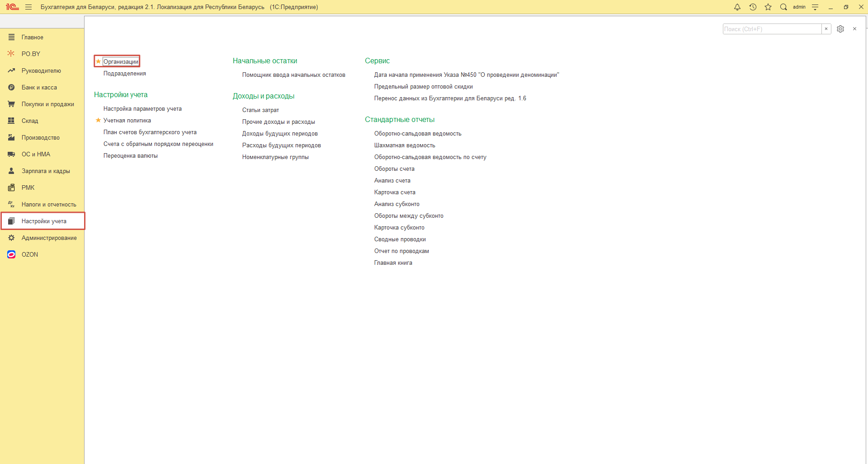Focus the Поиск (Ctrl+F) search field
This screenshot has height=464, width=868.
tap(772, 29)
